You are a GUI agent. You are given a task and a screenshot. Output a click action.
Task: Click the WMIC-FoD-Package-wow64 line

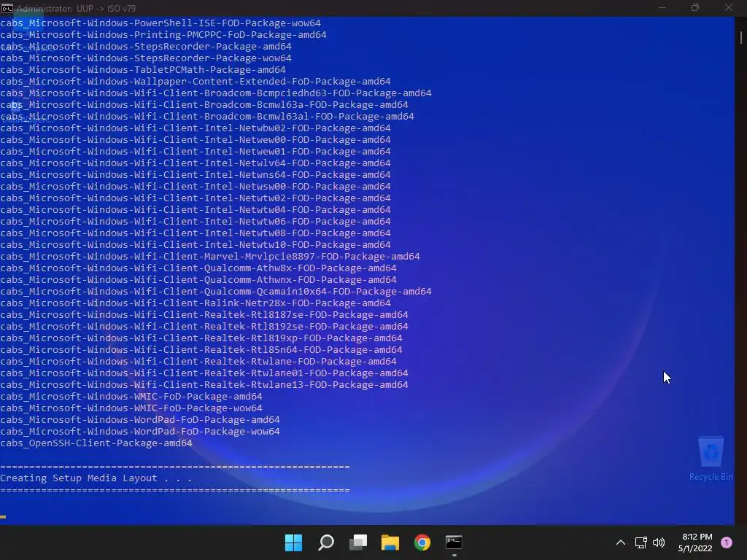[131, 408]
